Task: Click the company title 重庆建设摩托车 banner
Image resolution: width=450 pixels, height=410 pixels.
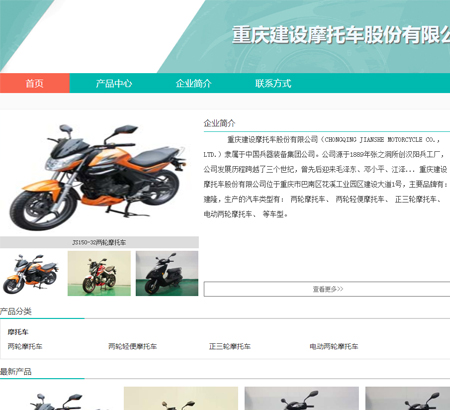Action: [341, 35]
